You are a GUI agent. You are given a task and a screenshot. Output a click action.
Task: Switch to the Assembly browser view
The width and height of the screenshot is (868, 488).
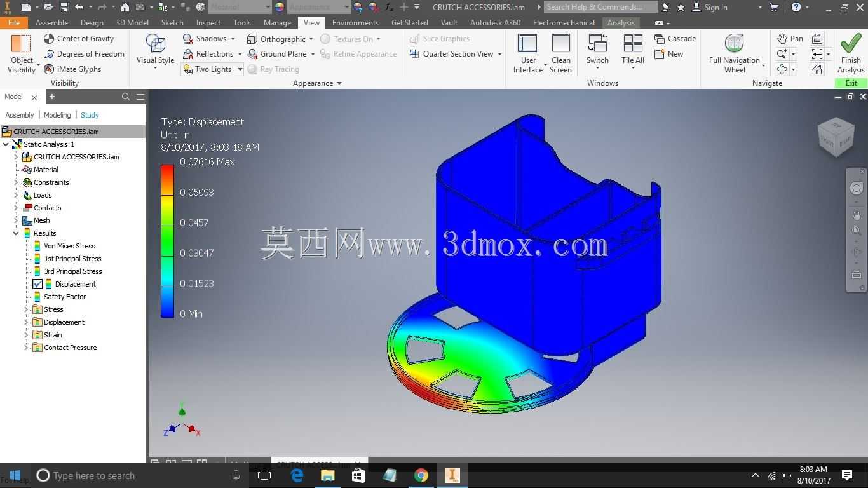[x=20, y=115]
